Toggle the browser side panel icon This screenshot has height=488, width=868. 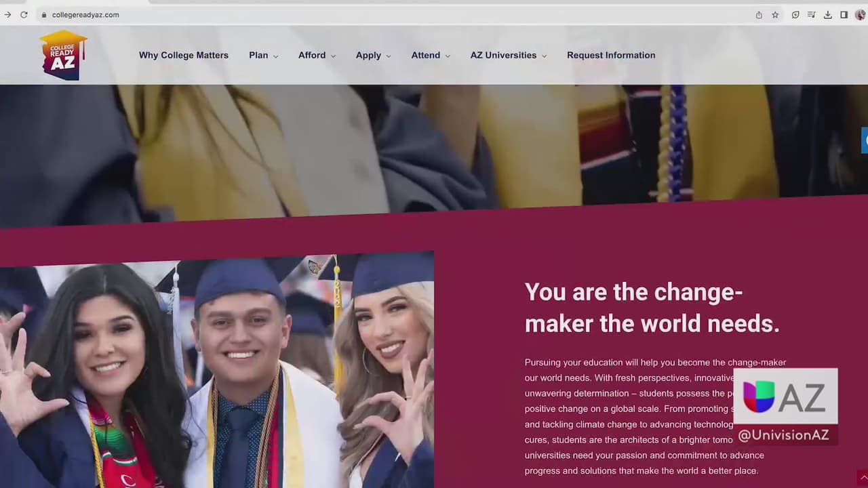(x=844, y=15)
